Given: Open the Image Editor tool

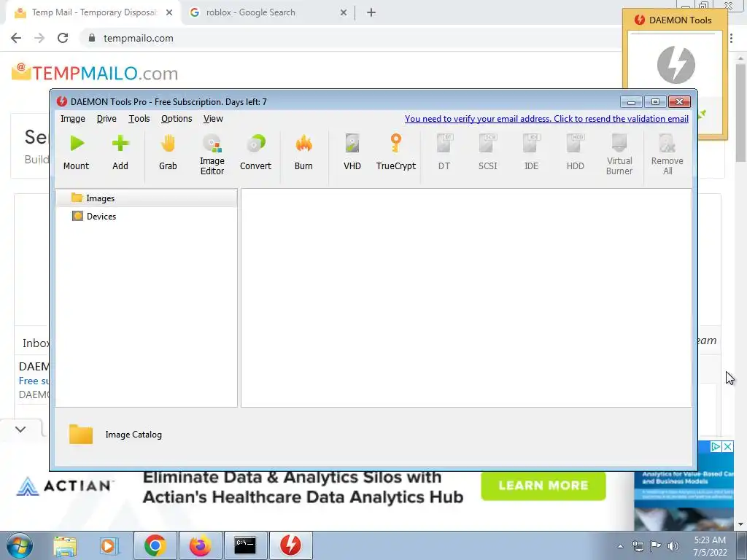Looking at the screenshot, I should point(212,144).
